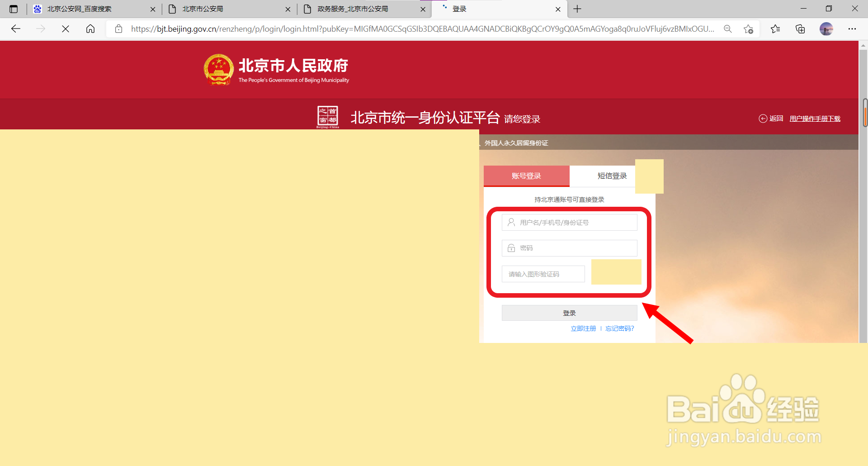Open the 忘记密码? link
Screen dimensions: 868x466
pos(620,328)
